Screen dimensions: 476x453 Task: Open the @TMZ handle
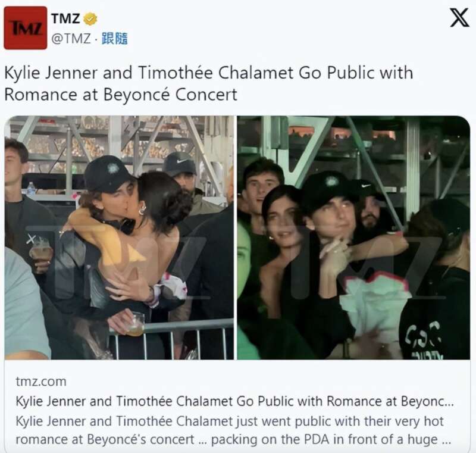[71, 39]
